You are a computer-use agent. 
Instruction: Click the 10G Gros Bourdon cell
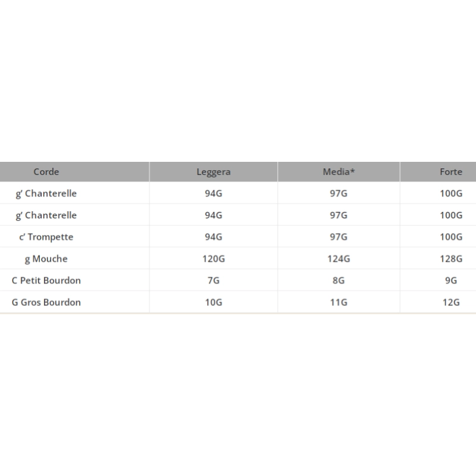click(x=213, y=302)
